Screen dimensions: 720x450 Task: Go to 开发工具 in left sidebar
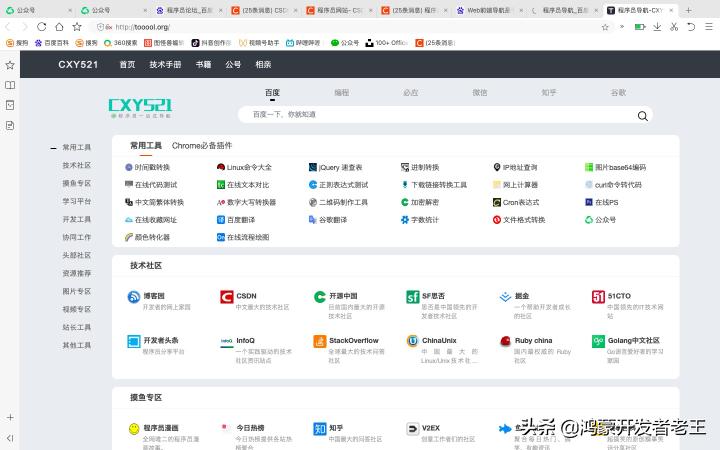(77, 219)
